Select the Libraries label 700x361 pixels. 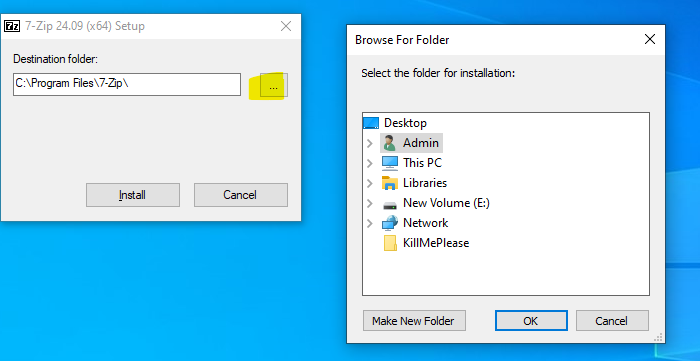(x=425, y=183)
